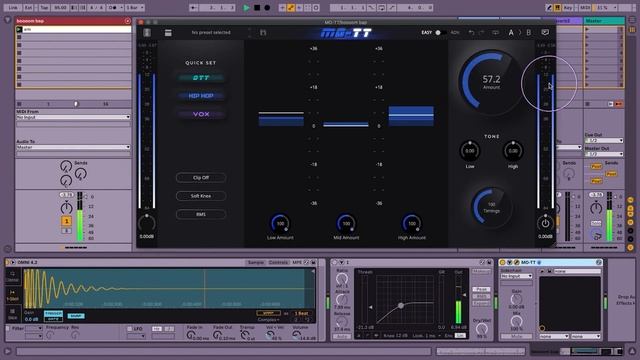Select the 1-Shot playback mode icon
The height and width of the screenshot is (360, 640).
12,295
